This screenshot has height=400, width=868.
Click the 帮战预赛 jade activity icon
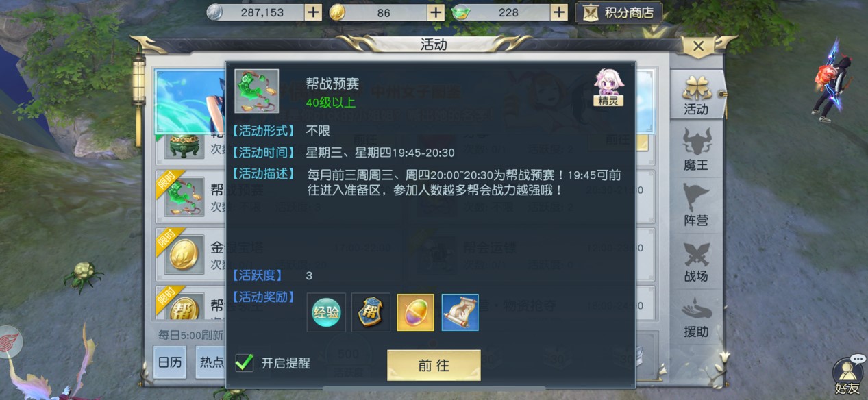click(x=256, y=91)
